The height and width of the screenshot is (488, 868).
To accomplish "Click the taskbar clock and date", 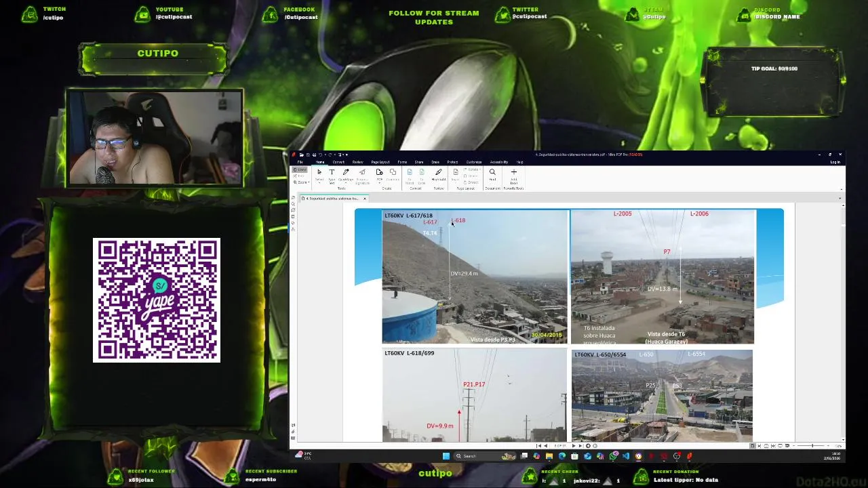I will (832, 456).
